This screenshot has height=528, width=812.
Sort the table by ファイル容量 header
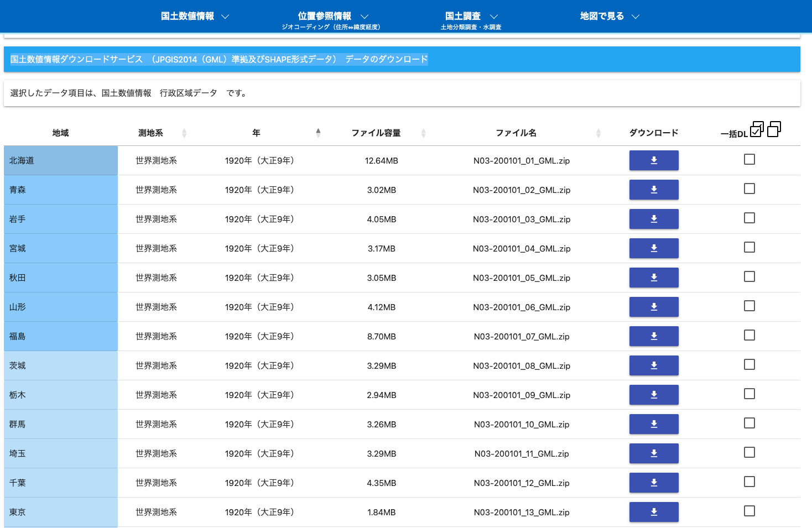423,133
